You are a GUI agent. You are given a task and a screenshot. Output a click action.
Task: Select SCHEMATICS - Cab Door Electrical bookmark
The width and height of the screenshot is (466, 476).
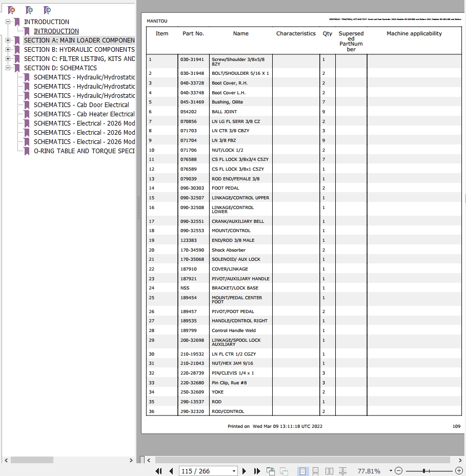click(81, 105)
